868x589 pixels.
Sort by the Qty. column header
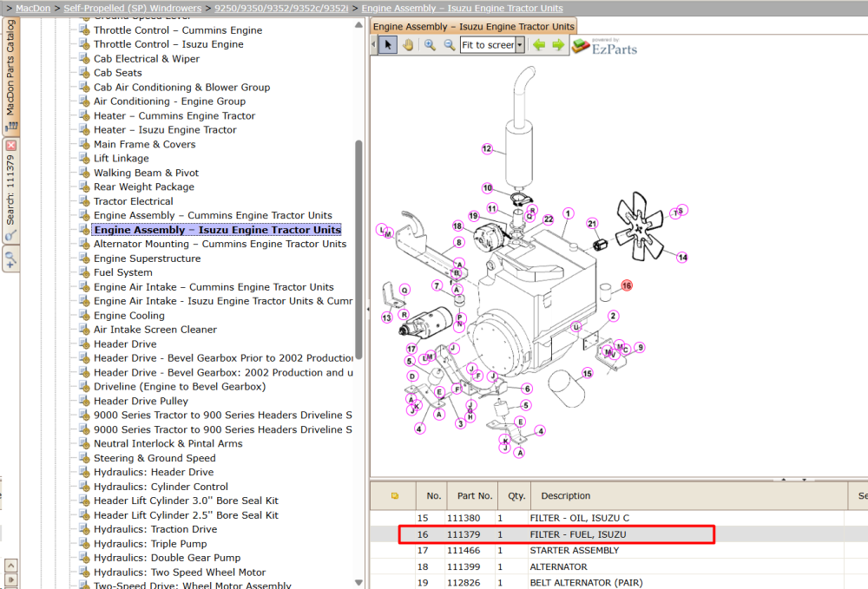click(516, 495)
